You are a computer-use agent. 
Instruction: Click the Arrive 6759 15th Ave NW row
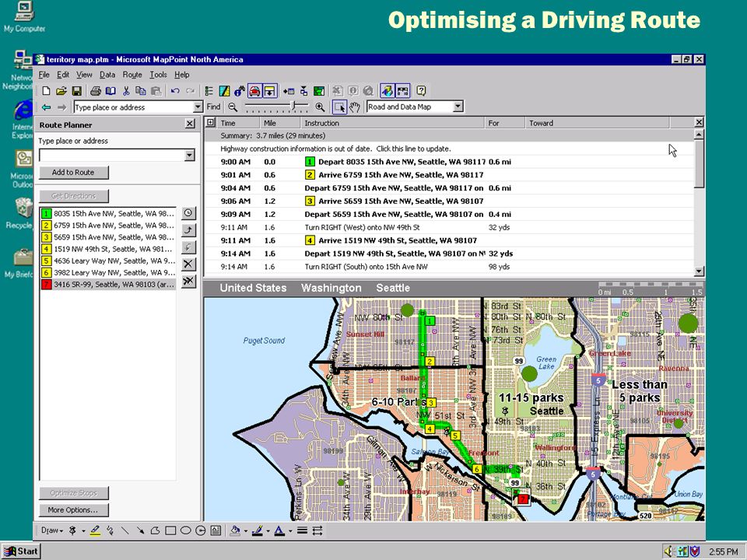pos(449,175)
